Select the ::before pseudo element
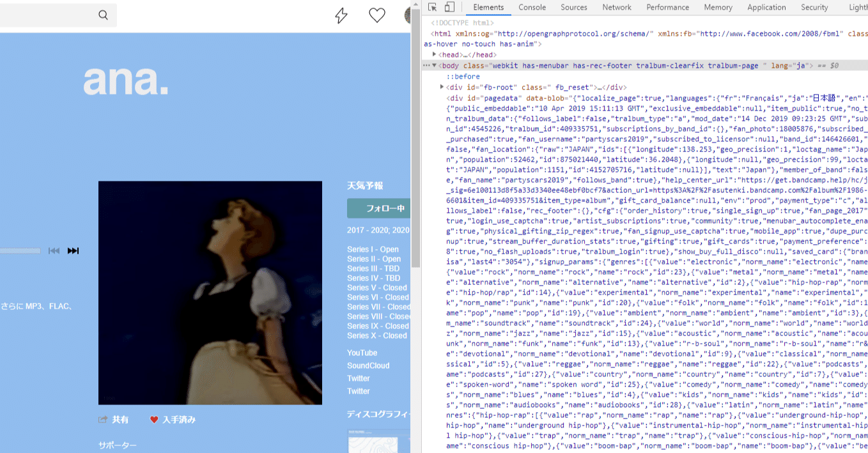The height and width of the screenshot is (453, 868). click(463, 77)
